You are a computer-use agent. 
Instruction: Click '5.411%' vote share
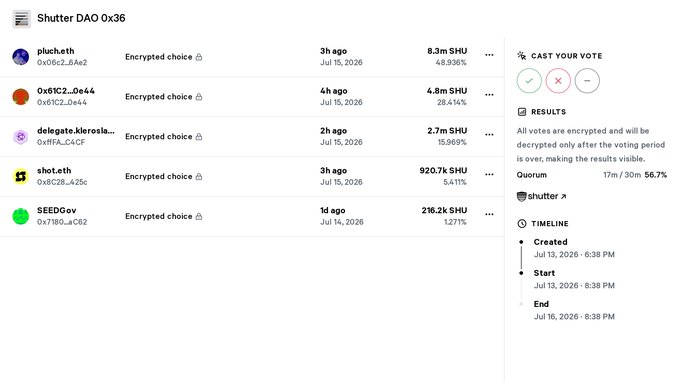(x=455, y=183)
